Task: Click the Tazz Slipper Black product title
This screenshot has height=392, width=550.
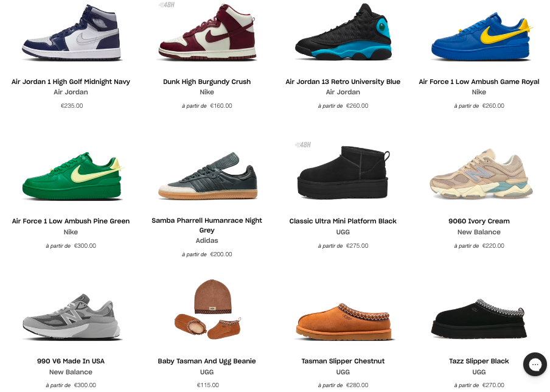Action: [479, 361]
